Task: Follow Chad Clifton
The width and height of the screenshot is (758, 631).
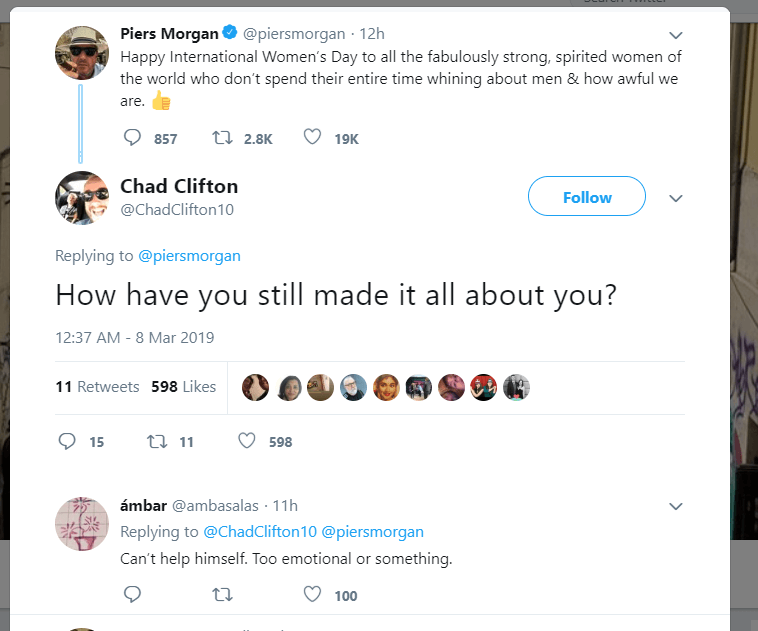Action: (x=586, y=197)
